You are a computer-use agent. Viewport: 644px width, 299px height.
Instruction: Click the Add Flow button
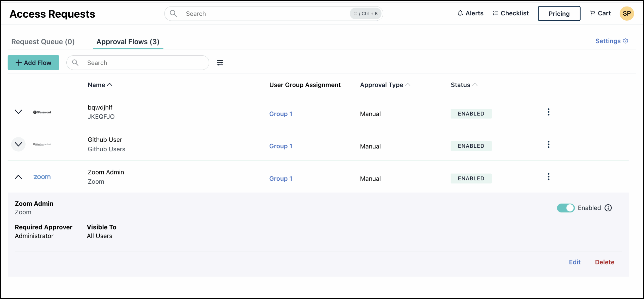33,62
